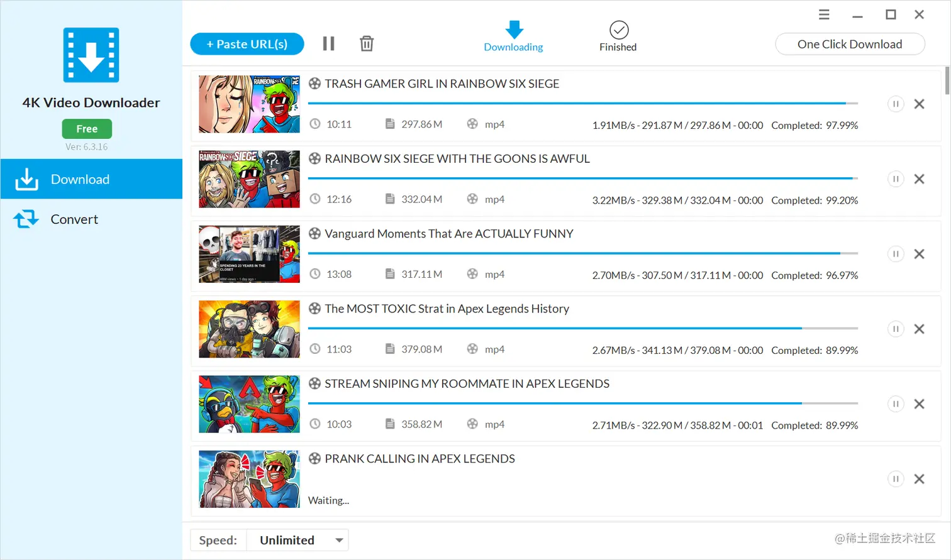Click the STREAM SNIPING download progress bar
The width and height of the screenshot is (951, 560).
coord(583,403)
